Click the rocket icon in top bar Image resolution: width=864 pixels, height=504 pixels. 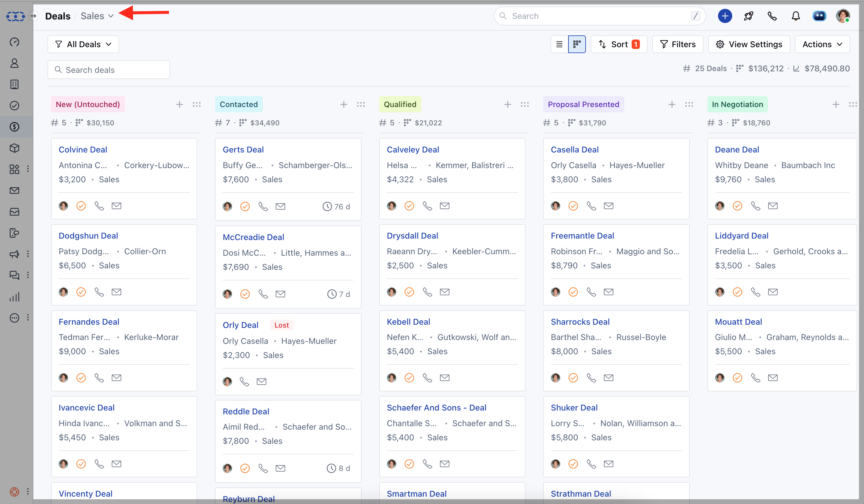point(749,16)
